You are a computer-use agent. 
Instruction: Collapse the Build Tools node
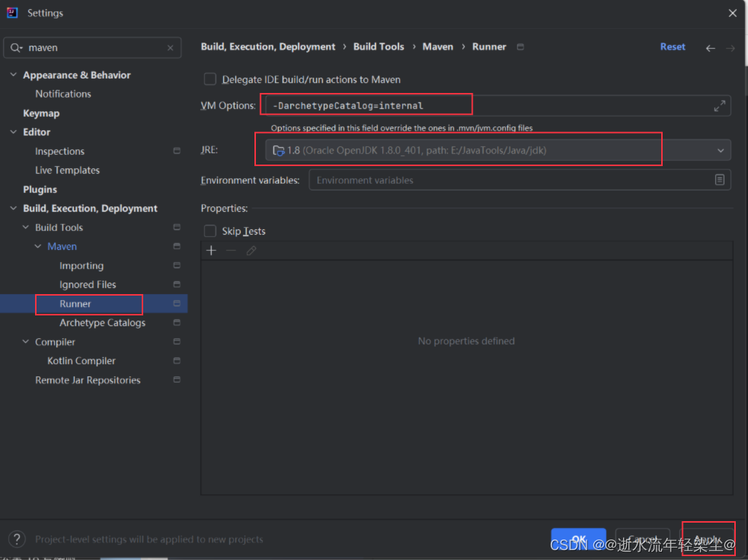click(x=26, y=228)
